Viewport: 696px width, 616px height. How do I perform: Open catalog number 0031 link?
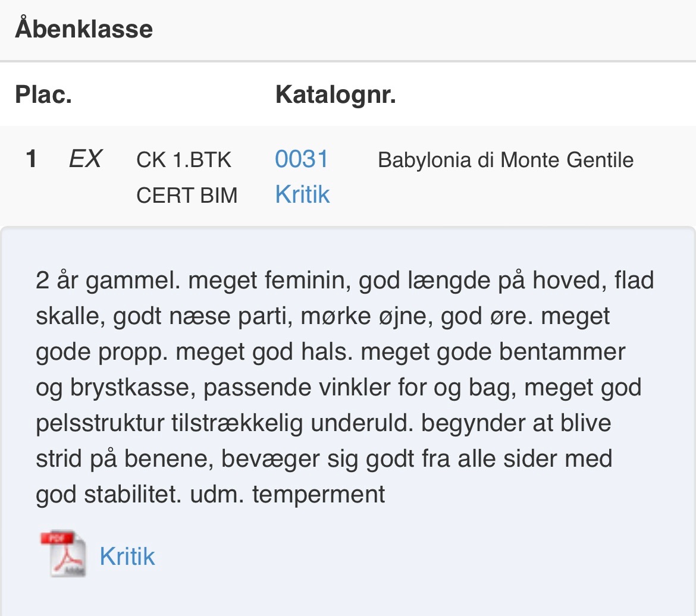[302, 159]
